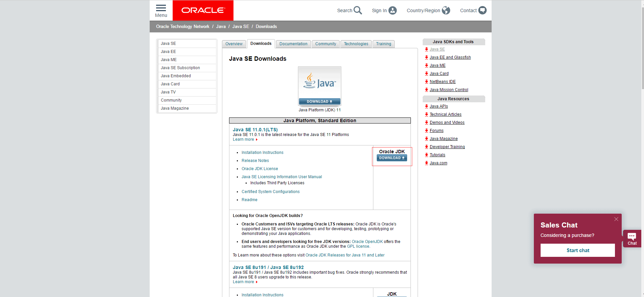Select Java SE in left sidebar
644x297 pixels.
[187, 44]
